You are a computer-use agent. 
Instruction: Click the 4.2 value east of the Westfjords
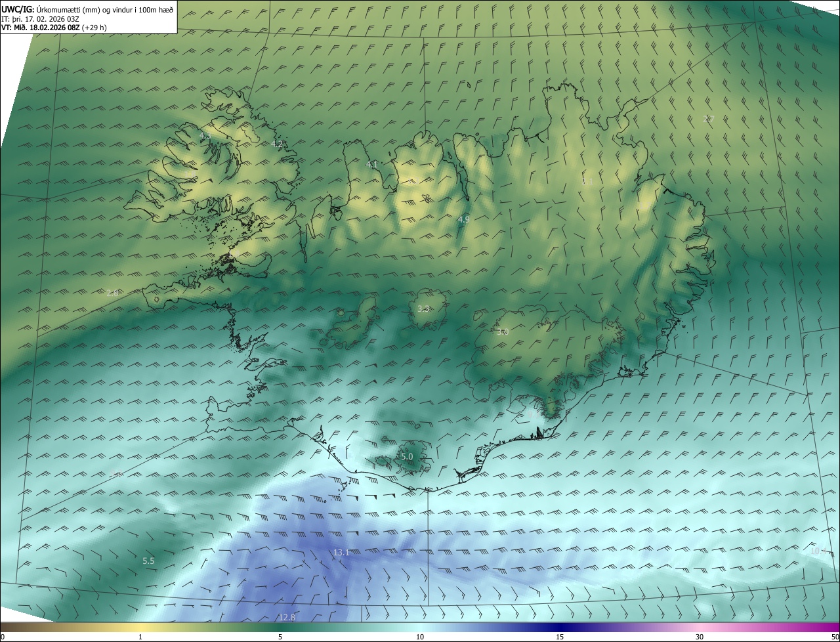[277, 144]
